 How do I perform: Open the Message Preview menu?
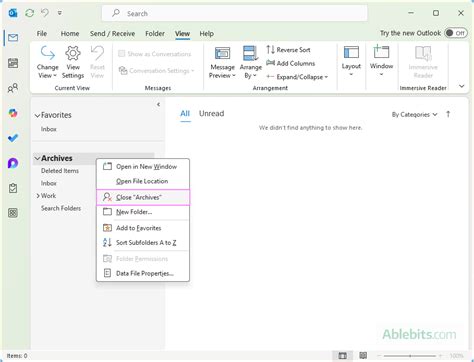point(222,62)
